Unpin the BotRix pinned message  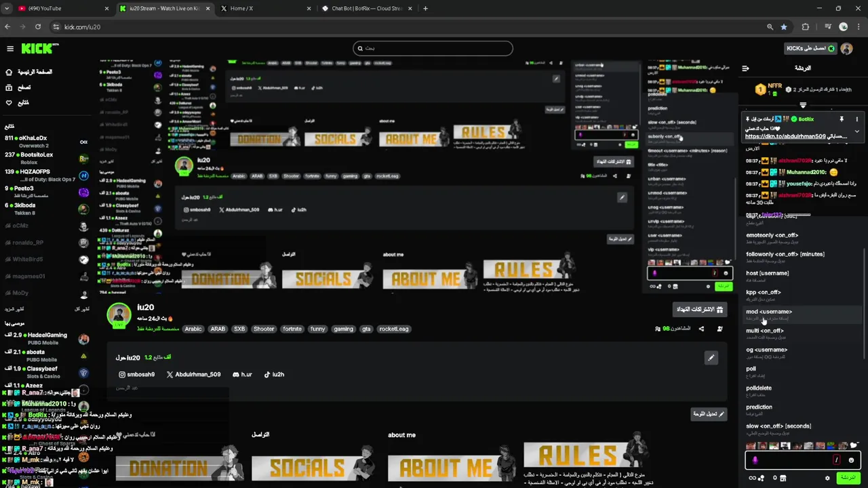(x=842, y=119)
